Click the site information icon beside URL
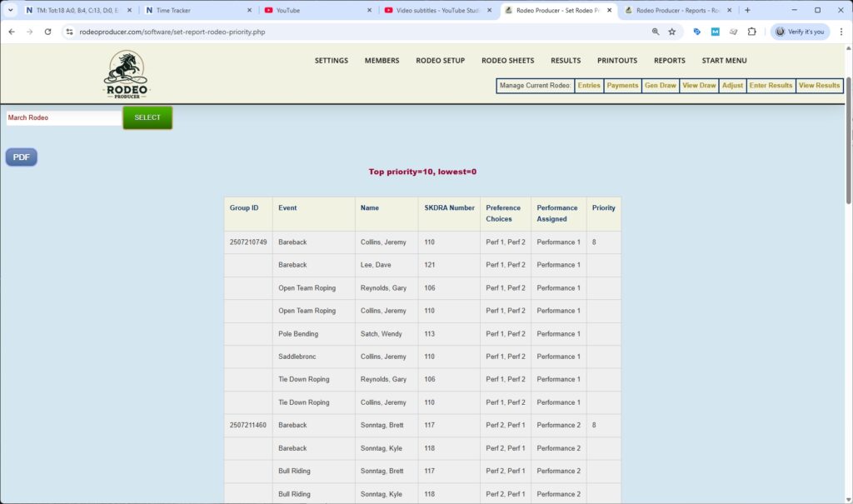This screenshot has height=504, width=853. (70, 32)
